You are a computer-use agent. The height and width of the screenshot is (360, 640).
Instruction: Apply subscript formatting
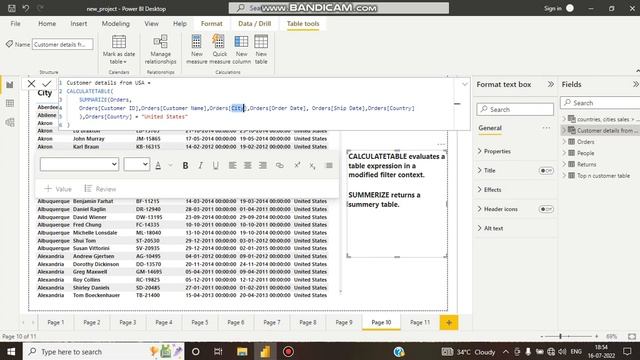[x=312, y=165]
